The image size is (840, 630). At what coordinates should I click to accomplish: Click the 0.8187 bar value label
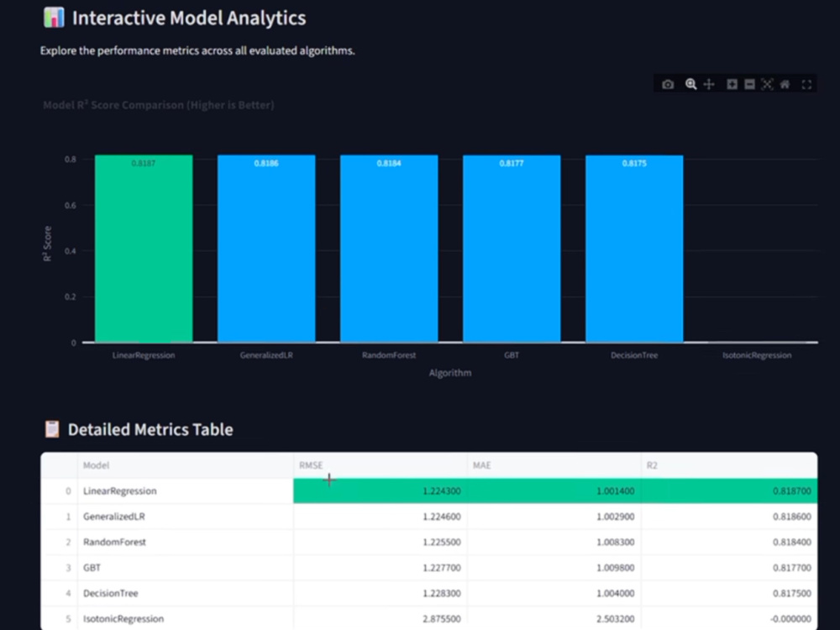[144, 163]
